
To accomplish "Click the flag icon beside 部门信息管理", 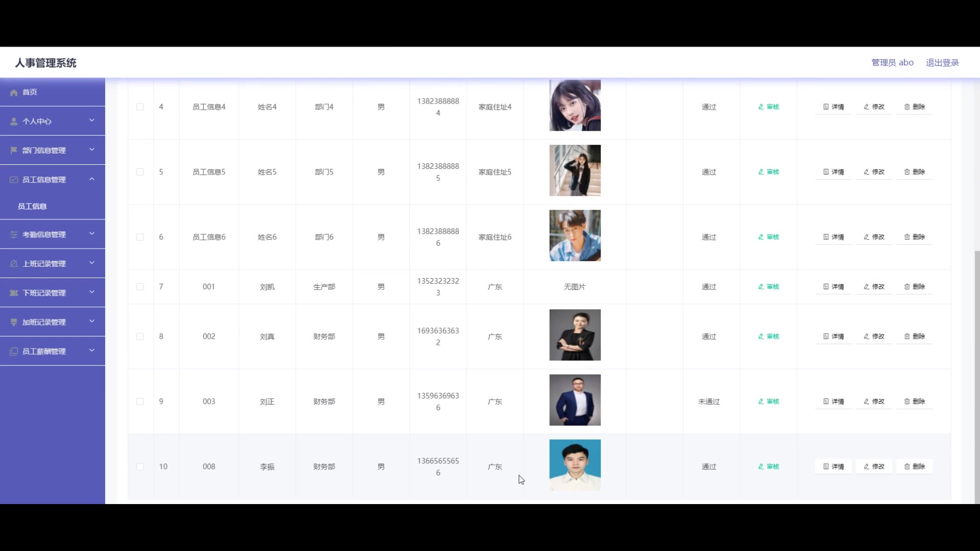I will tap(14, 151).
